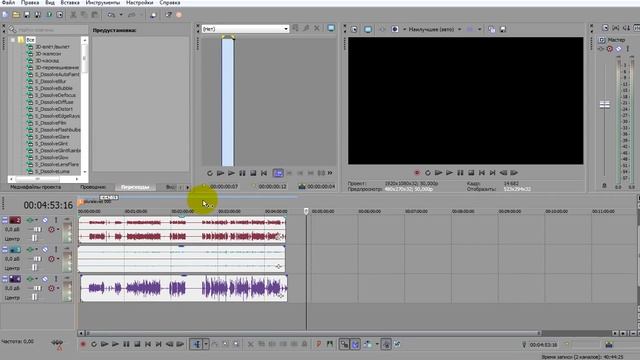This screenshot has height=360, width=640.
Task: Select the S_DissolveBlur transition
Action: point(50,81)
